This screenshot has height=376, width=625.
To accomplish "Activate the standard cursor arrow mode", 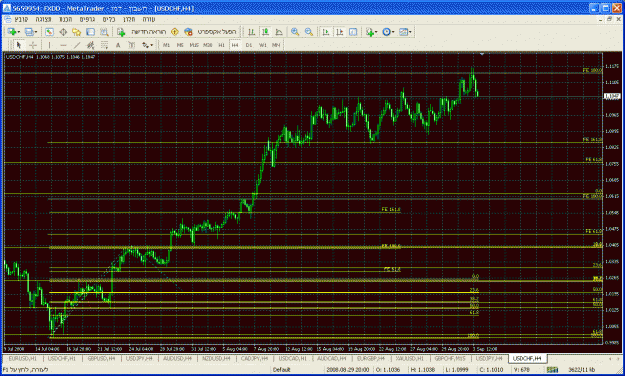I will pyautogui.click(x=19, y=45).
